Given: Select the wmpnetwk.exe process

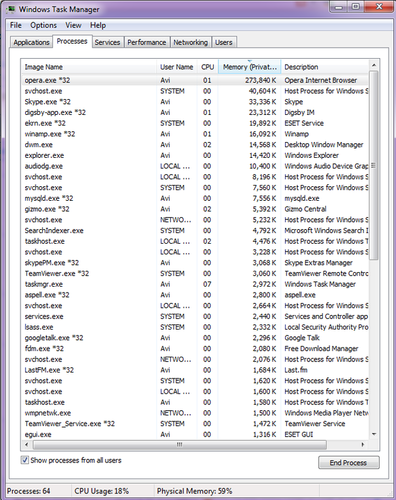Looking at the screenshot, I should tap(195, 413).
